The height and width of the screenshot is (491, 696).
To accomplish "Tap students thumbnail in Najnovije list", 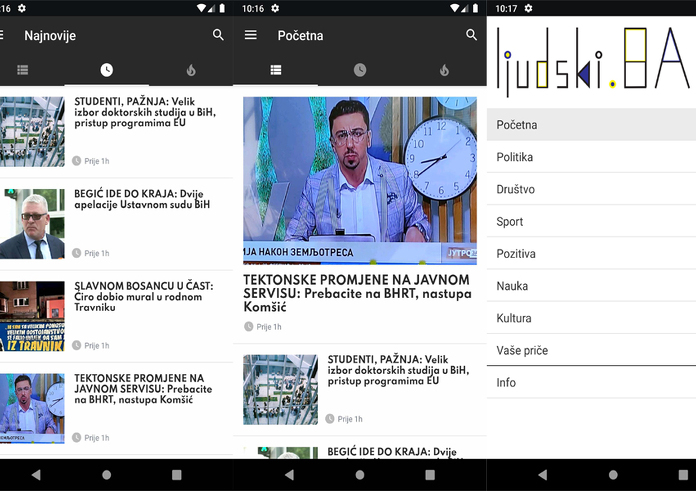I will [32, 132].
